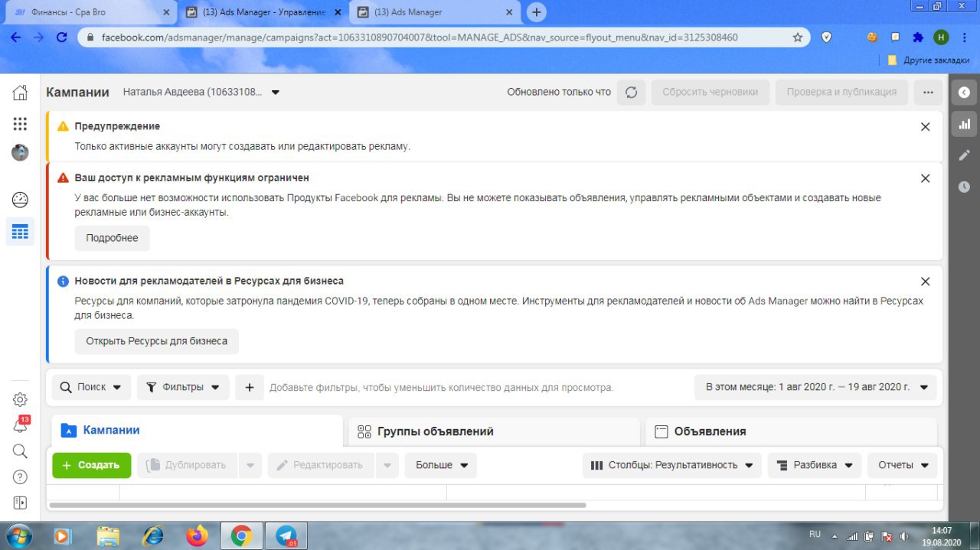Open the all tools grid menu
980x550 pixels.
[20, 124]
